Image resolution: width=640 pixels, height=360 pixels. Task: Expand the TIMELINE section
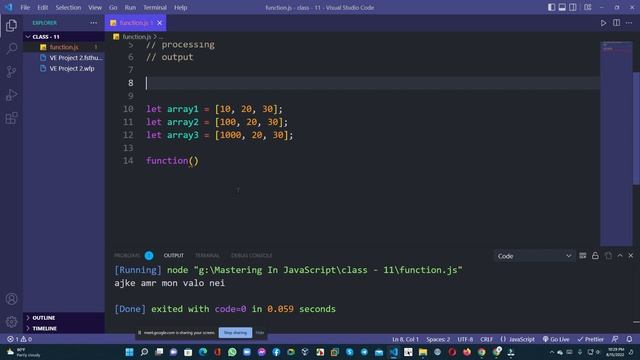click(64, 328)
